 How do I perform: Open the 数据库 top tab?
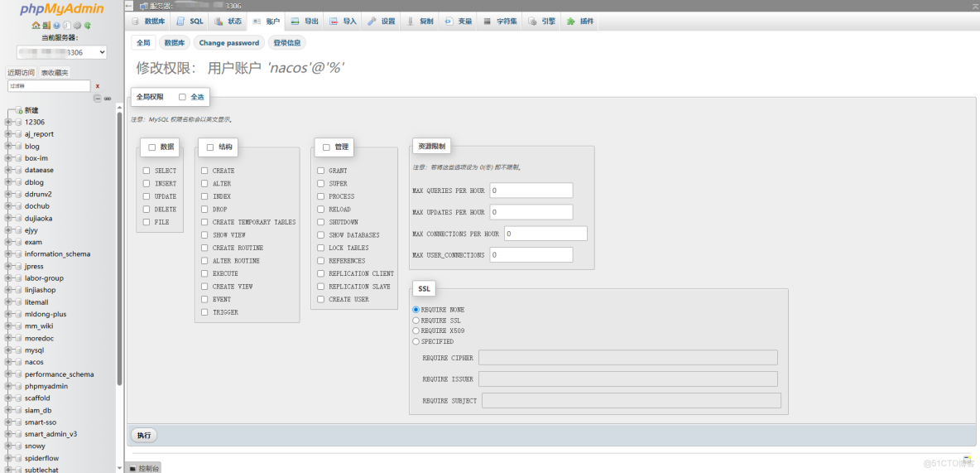click(149, 22)
